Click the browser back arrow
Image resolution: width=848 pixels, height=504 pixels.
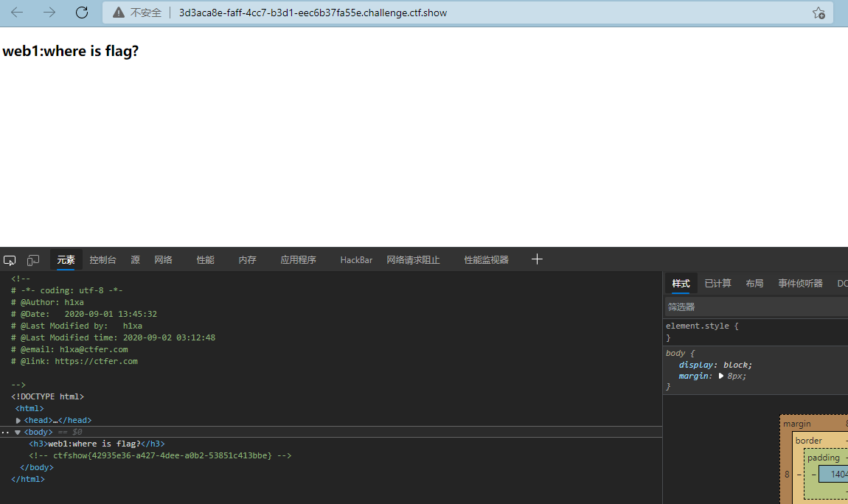click(x=17, y=13)
